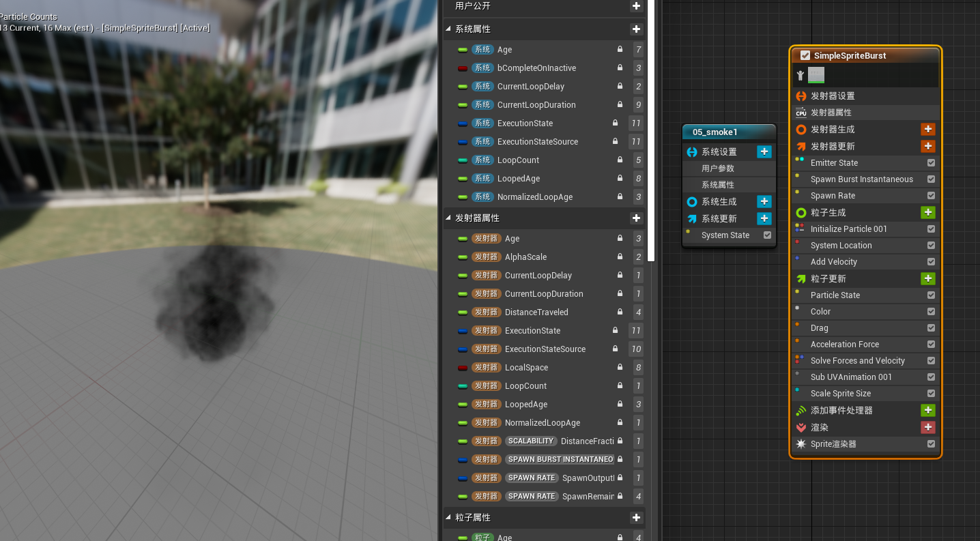Click the plus button on 粒子更新
The height and width of the screenshot is (541, 980).
(x=928, y=278)
